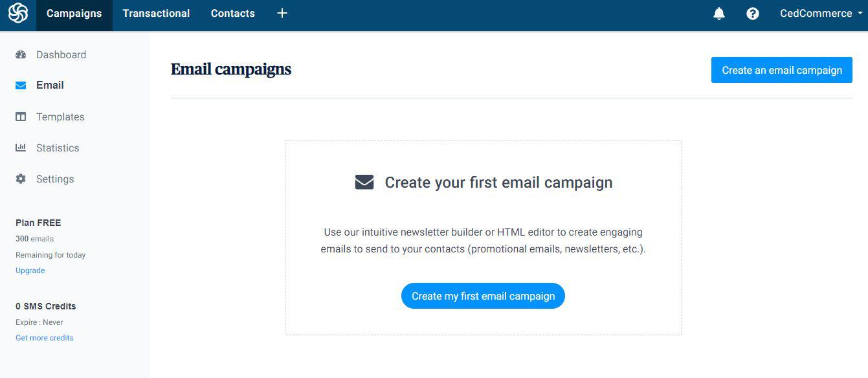Click the Settings gear icon

tap(21, 179)
